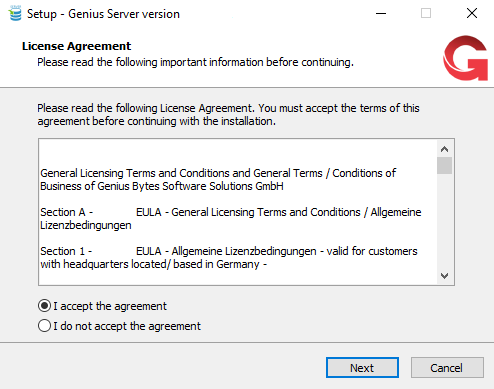Minimize the setup window
This screenshot has height=389, width=494.
click(381, 14)
